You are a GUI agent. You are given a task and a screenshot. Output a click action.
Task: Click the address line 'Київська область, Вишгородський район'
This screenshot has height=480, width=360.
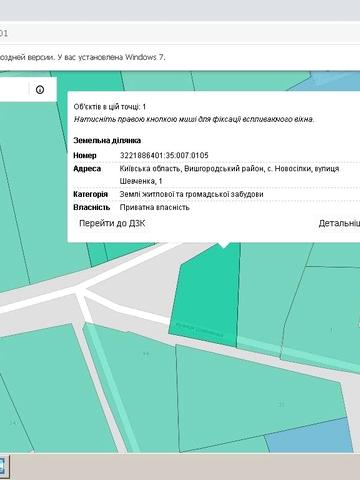coord(192,169)
